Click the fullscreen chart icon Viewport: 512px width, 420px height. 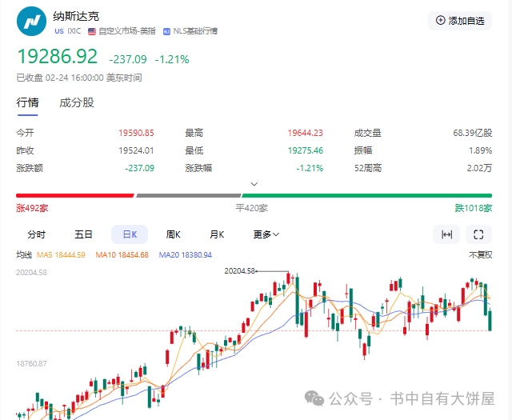[x=478, y=234]
